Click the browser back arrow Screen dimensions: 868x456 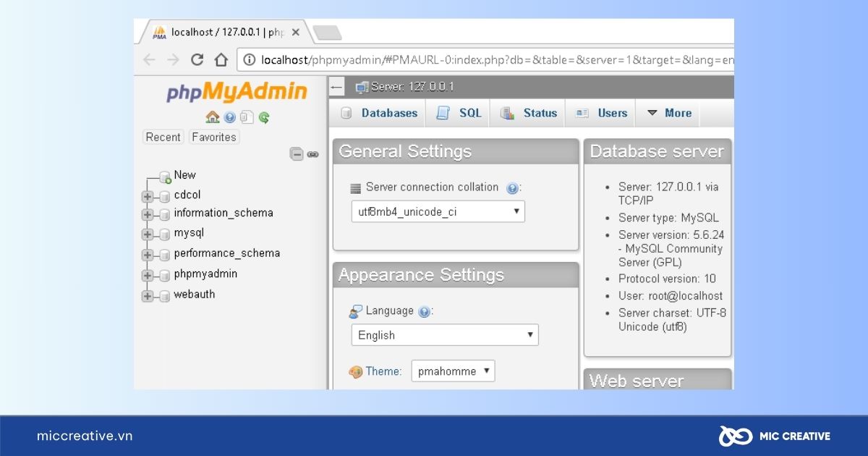pos(149,59)
